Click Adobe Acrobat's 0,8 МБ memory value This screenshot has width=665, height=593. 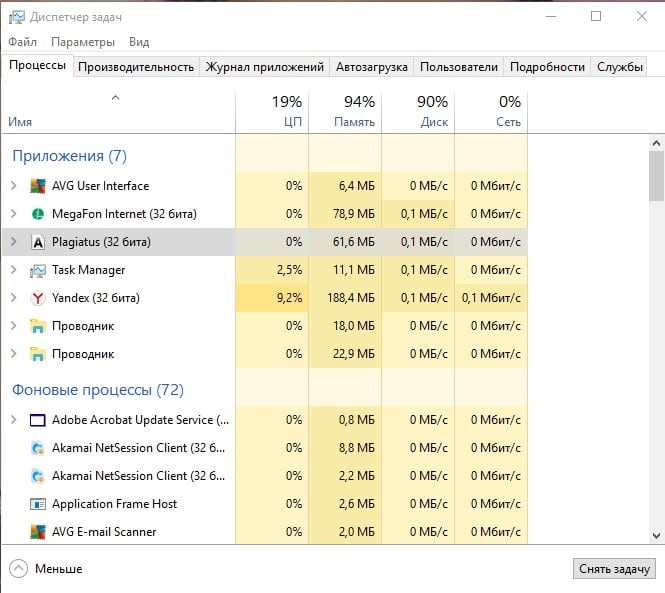point(357,420)
